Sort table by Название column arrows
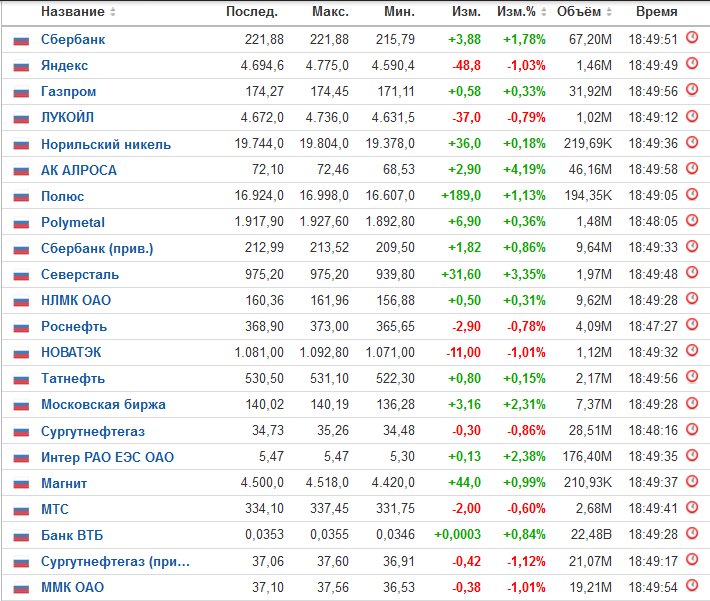 [113, 12]
